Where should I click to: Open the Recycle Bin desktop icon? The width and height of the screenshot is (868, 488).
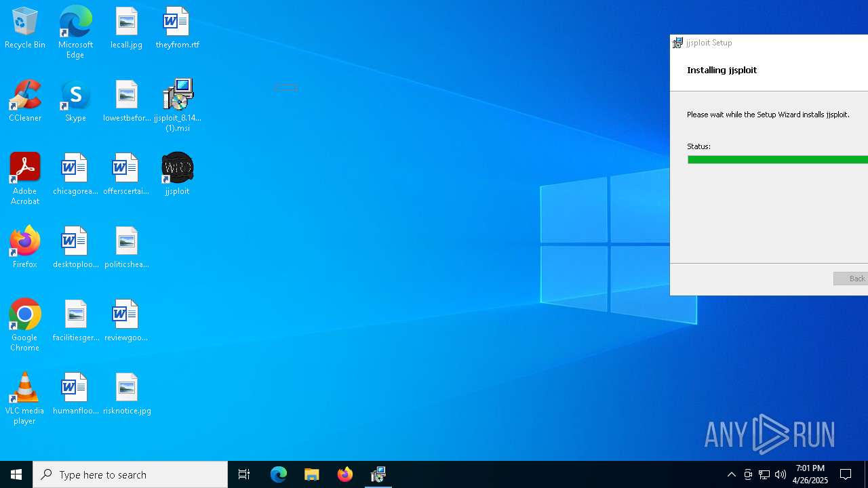point(25,28)
